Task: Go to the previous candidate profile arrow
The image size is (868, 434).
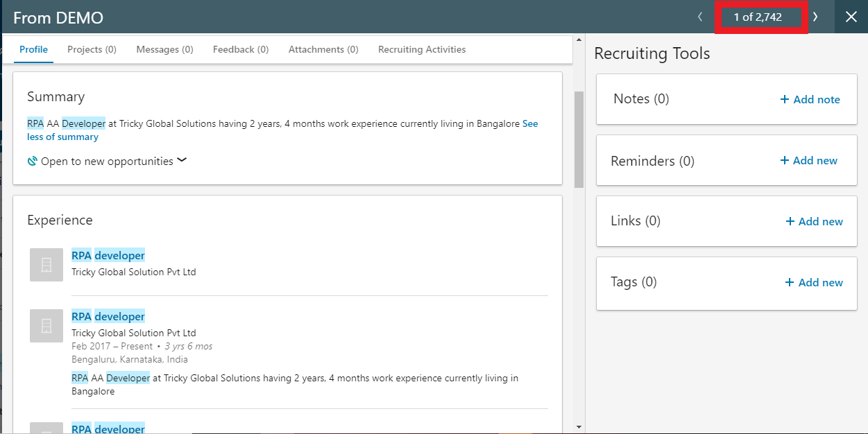Action: [x=700, y=17]
